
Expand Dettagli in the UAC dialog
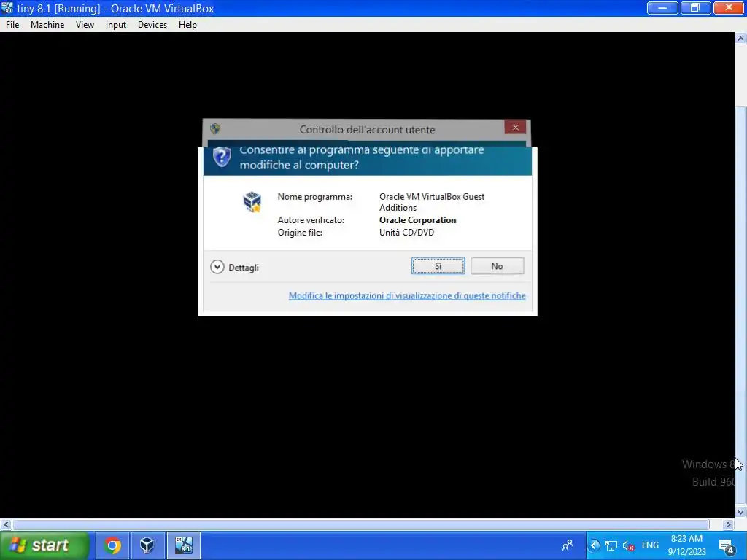pyautogui.click(x=234, y=267)
